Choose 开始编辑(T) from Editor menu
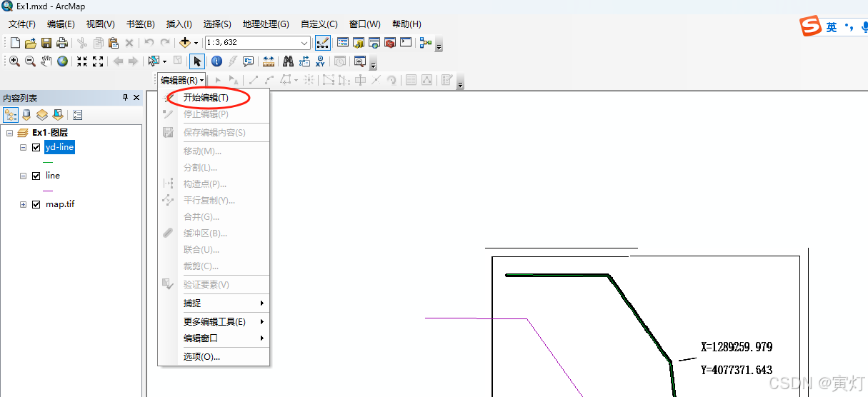The width and height of the screenshot is (868, 397). 214,97
